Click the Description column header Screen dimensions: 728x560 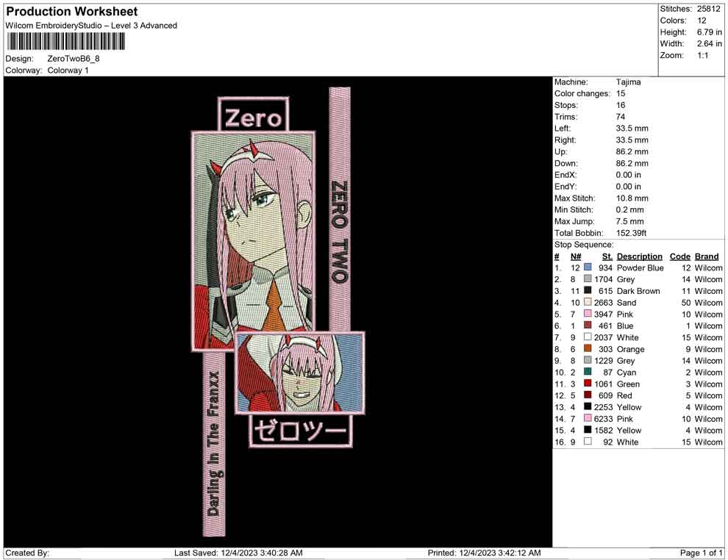coord(639,256)
